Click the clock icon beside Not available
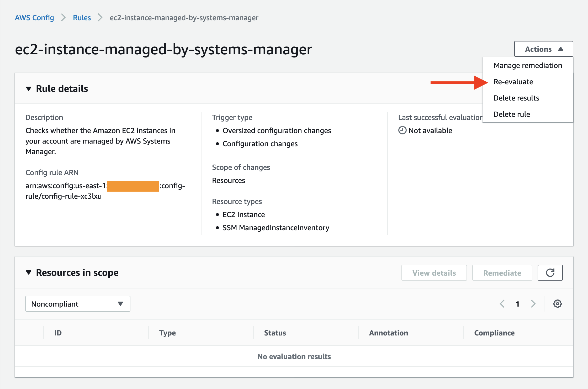This screenshot has width=588, height=389. [x=402, y=130]
